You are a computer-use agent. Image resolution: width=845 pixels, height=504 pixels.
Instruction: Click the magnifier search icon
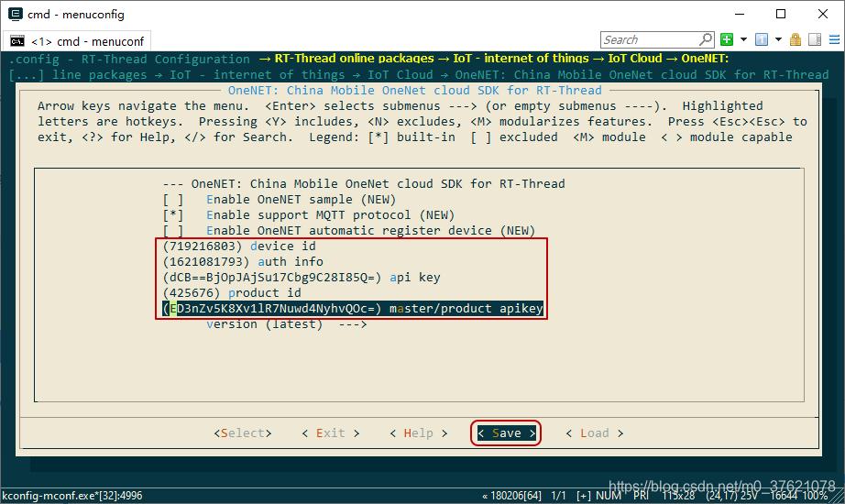click(706, 39)
